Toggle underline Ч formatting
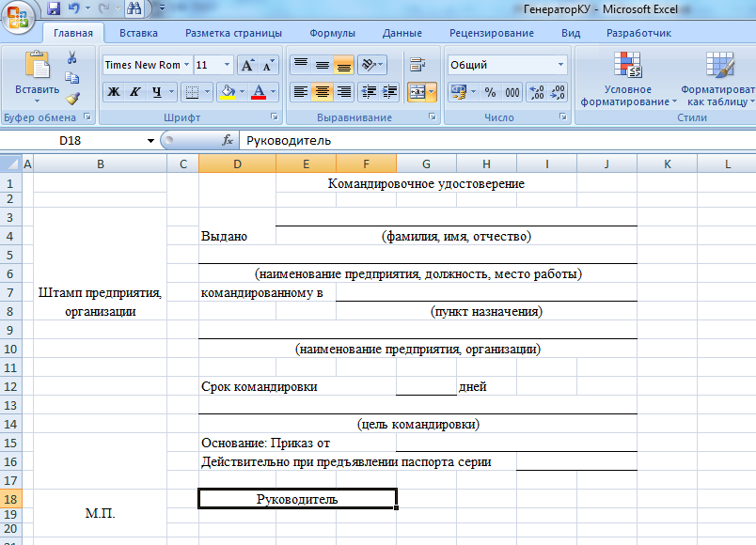The image size is (756, 545). 157,92
